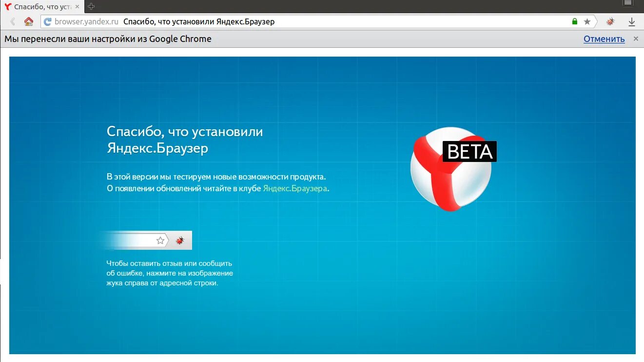Click the text about leaving feedback 'Чтобы оставить отзыв'
This screenshot has height=362, width=644.
170,273
